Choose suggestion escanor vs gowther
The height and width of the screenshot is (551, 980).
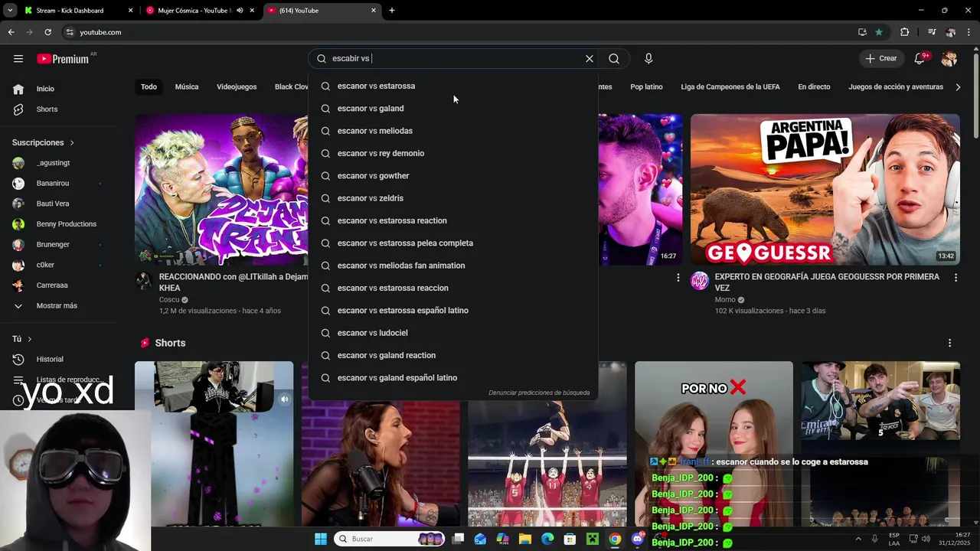pos(452,176)
